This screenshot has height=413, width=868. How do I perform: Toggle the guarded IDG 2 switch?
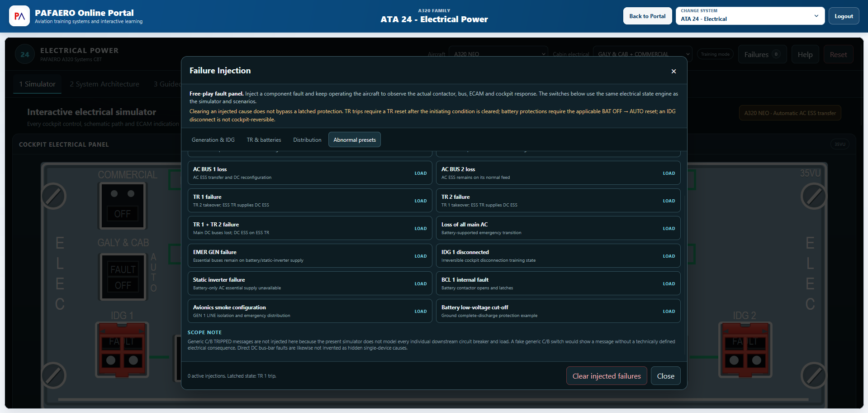[745, 350]
